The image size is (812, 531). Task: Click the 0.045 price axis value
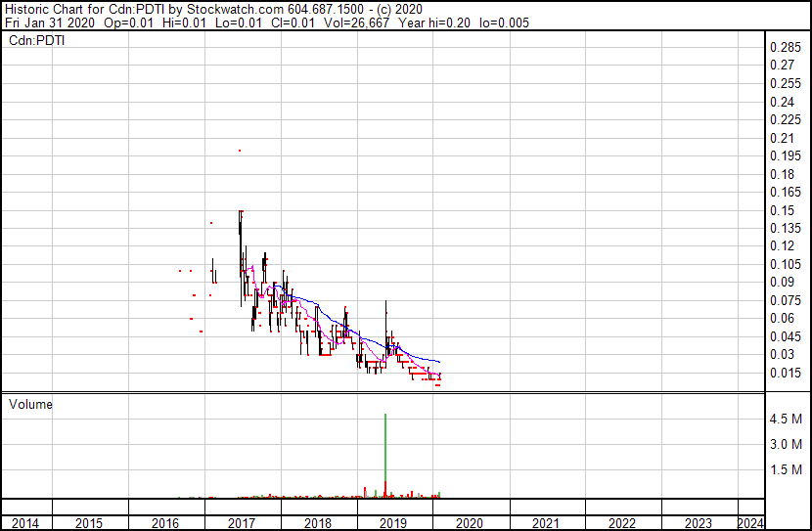coord(786,337)
